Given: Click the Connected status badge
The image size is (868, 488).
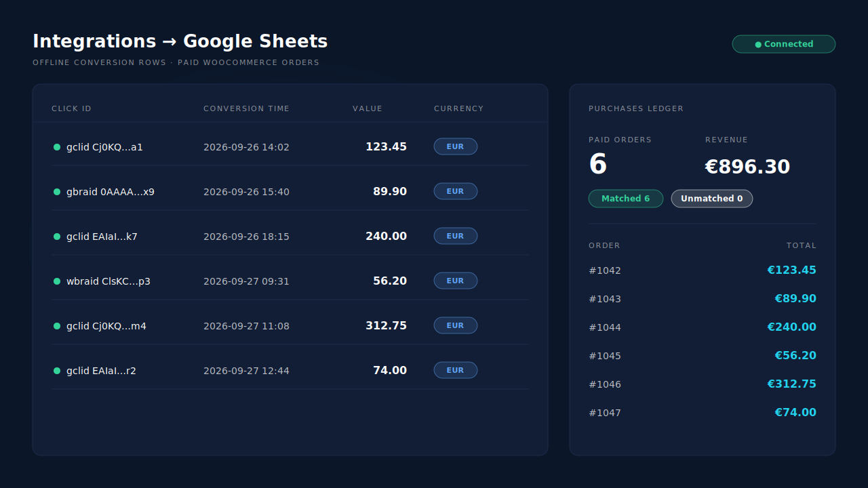Looking at the screenshot, I should click(784, 44).
